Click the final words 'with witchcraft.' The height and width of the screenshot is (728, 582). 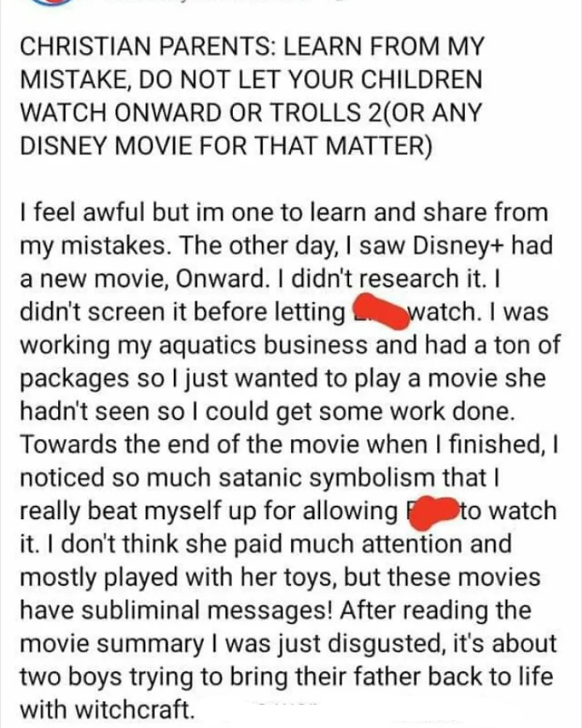coord(107,709)
